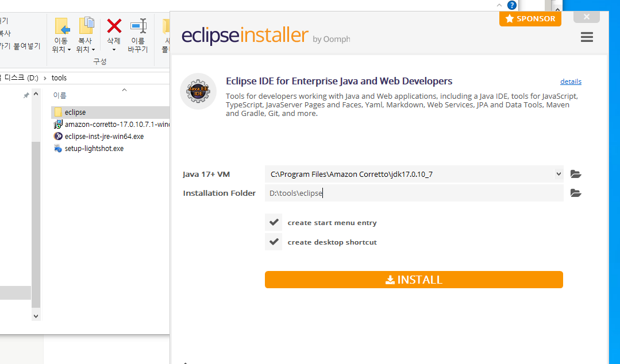This screenshot has width=620, height=364.
Task: Click the SPONSOR star button
Action: 530,18
